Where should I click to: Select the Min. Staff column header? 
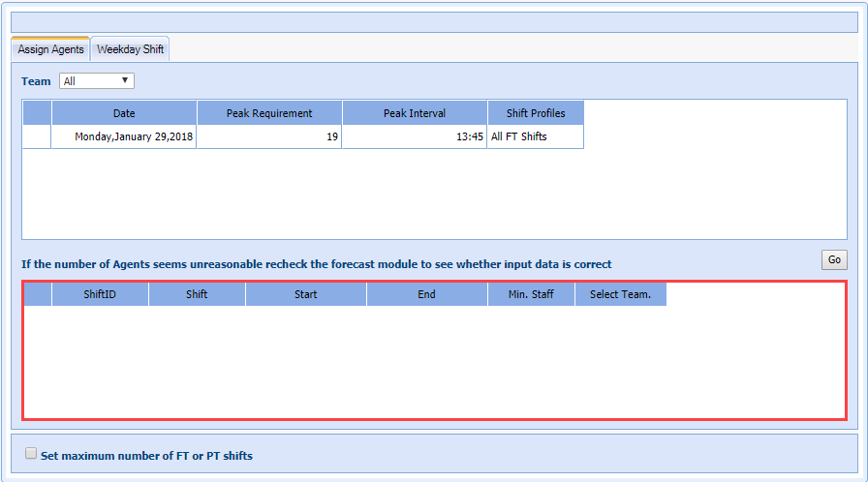(531, 294)
